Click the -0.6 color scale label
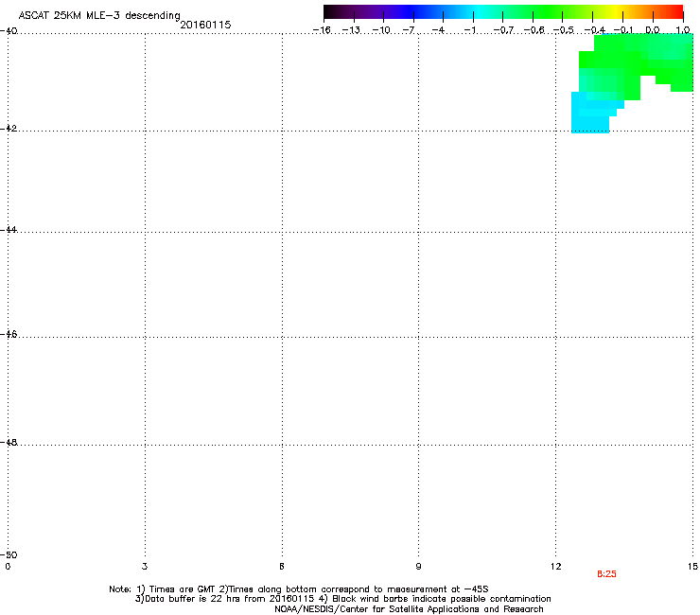This screenshot has height=615, width=700. tap(534, 30)
